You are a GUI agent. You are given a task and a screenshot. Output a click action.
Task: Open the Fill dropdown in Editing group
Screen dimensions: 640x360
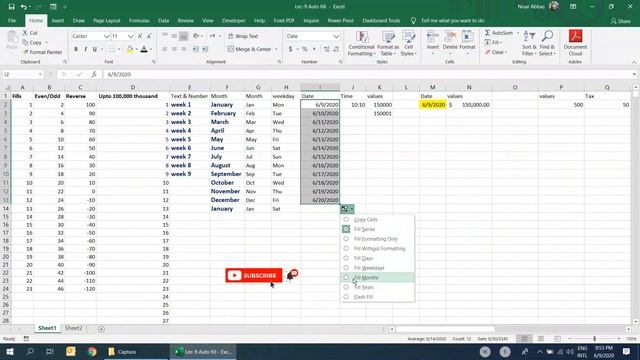click(x=493, y=42)
